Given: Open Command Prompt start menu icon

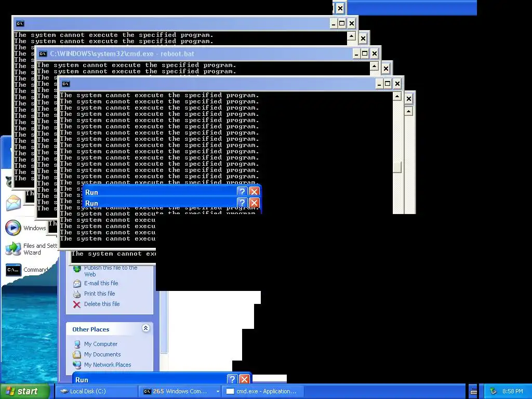Looking at the screenshot, I should 14,270.
